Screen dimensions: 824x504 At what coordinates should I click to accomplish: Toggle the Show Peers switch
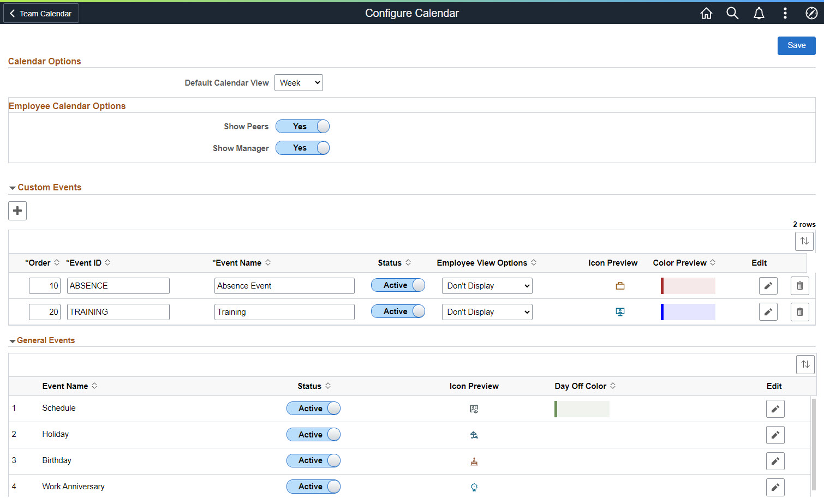coord(302,127)
